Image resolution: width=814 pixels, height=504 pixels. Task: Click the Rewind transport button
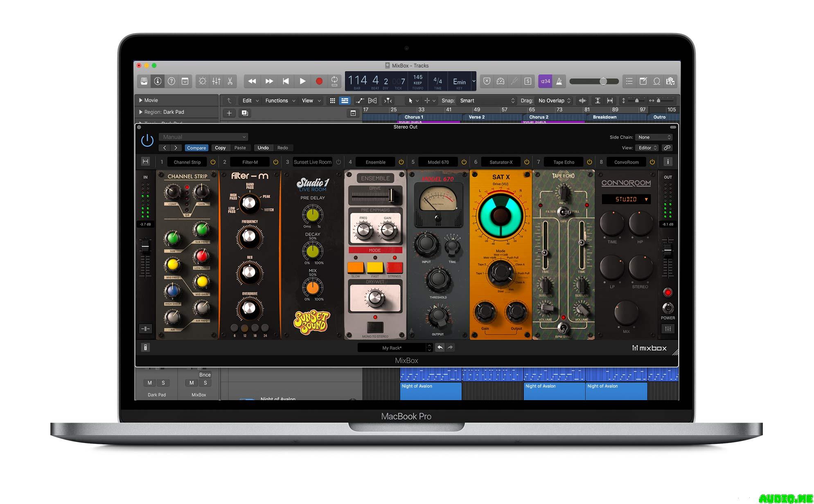point(252,81)
